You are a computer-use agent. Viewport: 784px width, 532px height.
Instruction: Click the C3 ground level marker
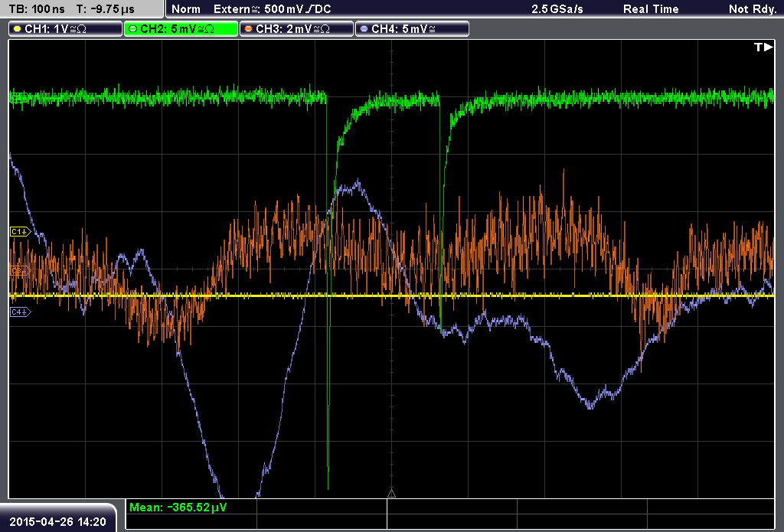click(21, 271)
